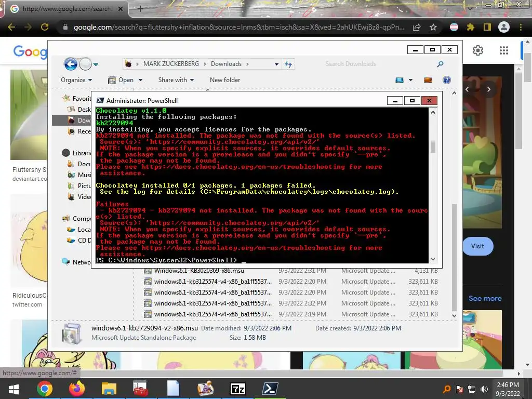Screen dimensions: 532x399
Task: Open Chrome extensions puzzle icon
Action: tap(470, 27)
